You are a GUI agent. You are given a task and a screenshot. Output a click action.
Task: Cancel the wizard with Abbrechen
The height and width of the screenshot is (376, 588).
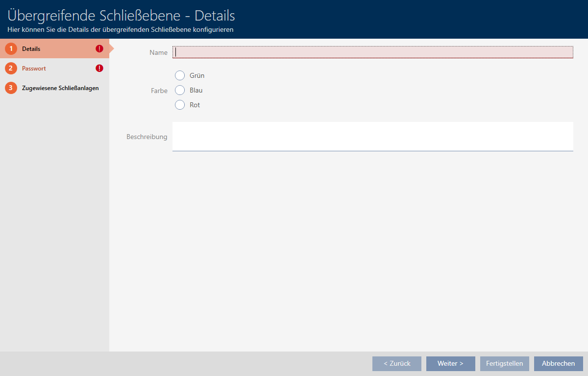tap(559, 364)
